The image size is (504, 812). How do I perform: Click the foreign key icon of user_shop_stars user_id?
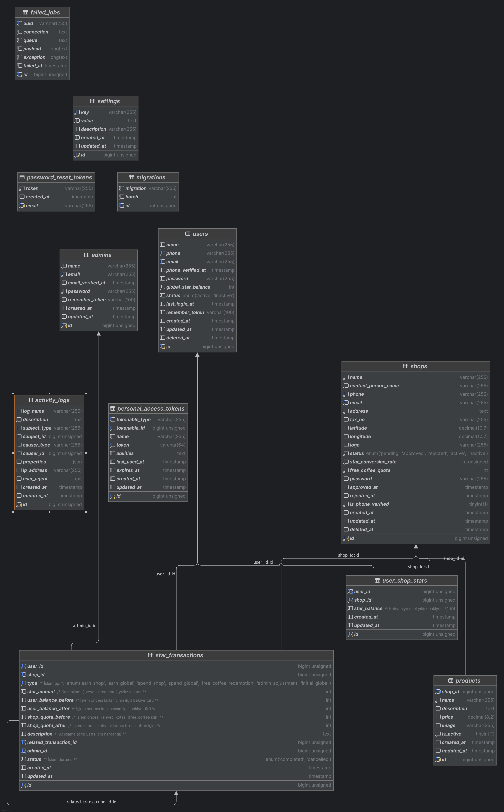350,592
